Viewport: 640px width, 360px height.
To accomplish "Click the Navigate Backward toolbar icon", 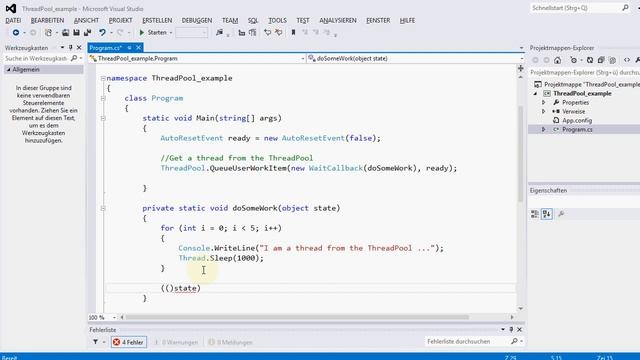I will 16,33.
